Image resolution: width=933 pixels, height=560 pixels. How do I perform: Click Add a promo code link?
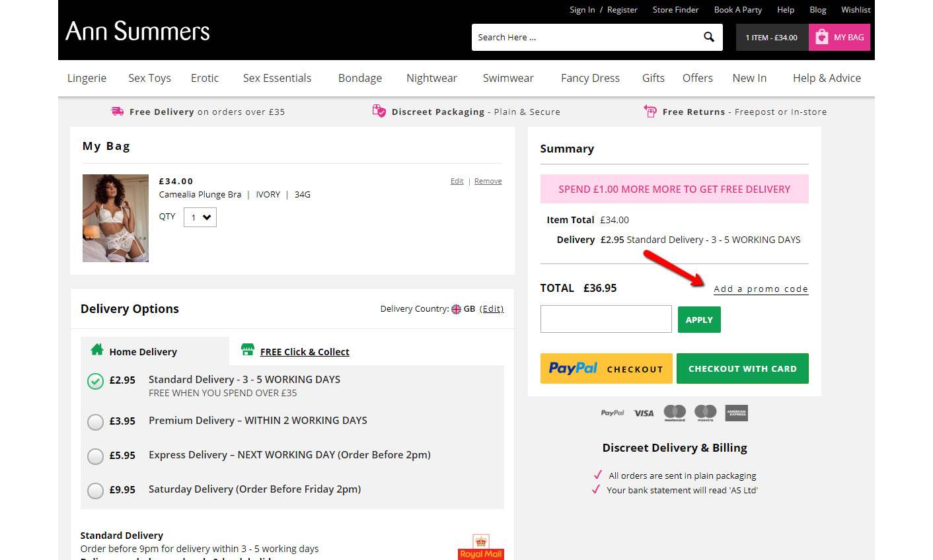(x=761, y=289)
